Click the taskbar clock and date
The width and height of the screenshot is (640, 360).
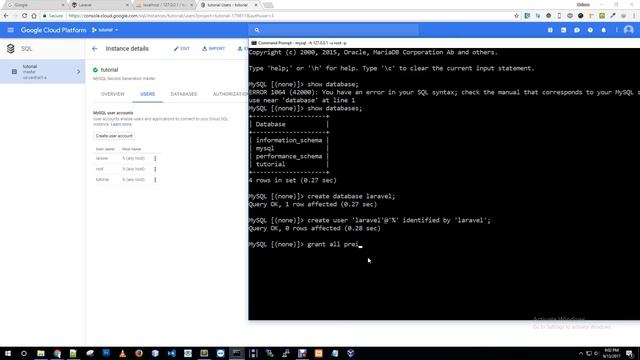pyautogui.click(x=611, y=353)
